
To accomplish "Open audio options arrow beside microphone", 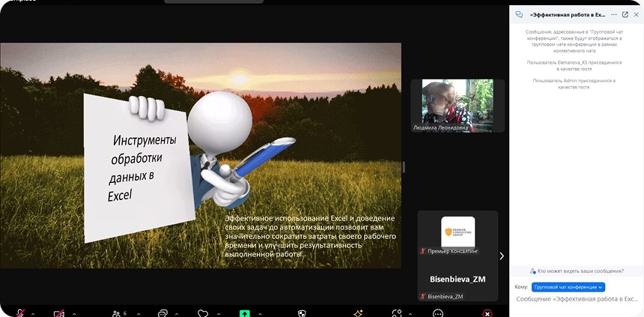I will pyautogui.click(x=33, y=314).
